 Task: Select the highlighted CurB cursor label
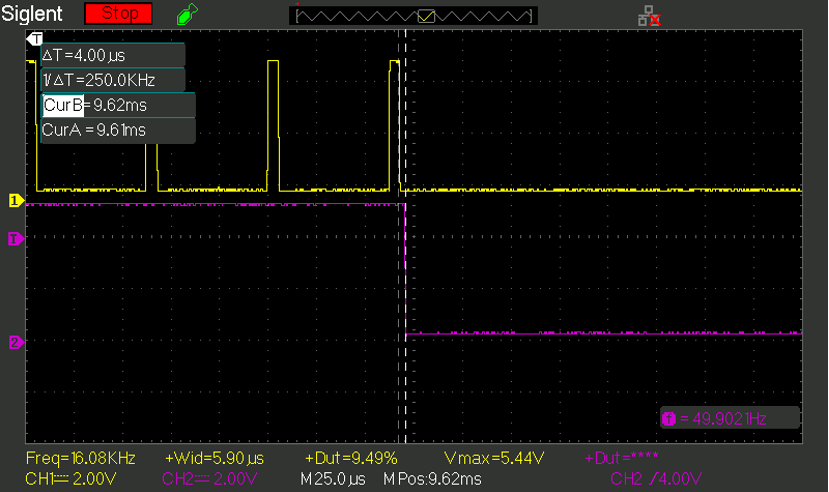[x=63, y=105]
